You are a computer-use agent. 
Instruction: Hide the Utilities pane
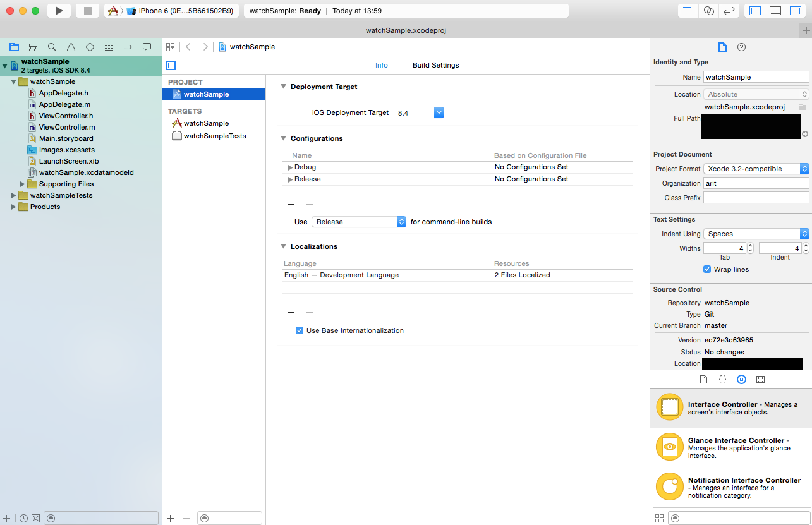796,11
